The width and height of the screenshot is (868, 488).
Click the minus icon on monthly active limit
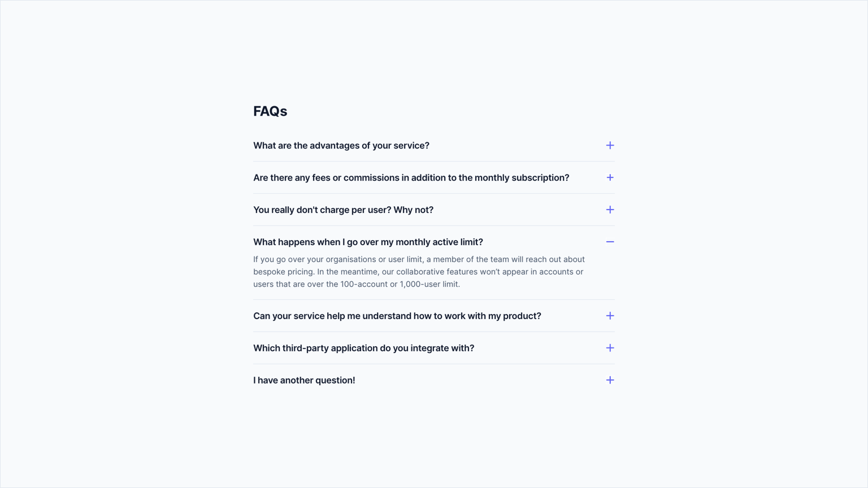click(610, 242)
